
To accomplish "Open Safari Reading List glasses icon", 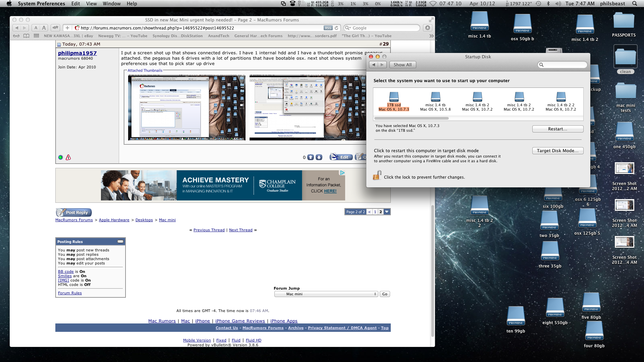I will pyautogui.click(x=16, y=36).
